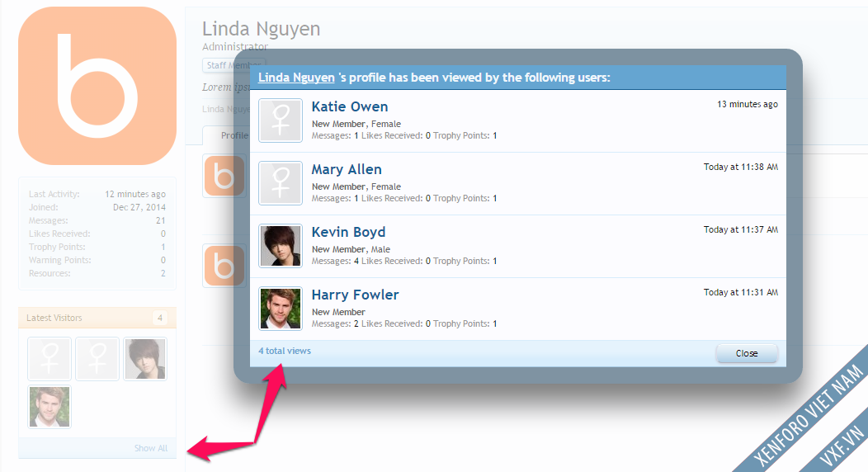Click Katie Owen's female avatar placeholder
Viewport: 868px width, 472px height.
click(281, 120)
